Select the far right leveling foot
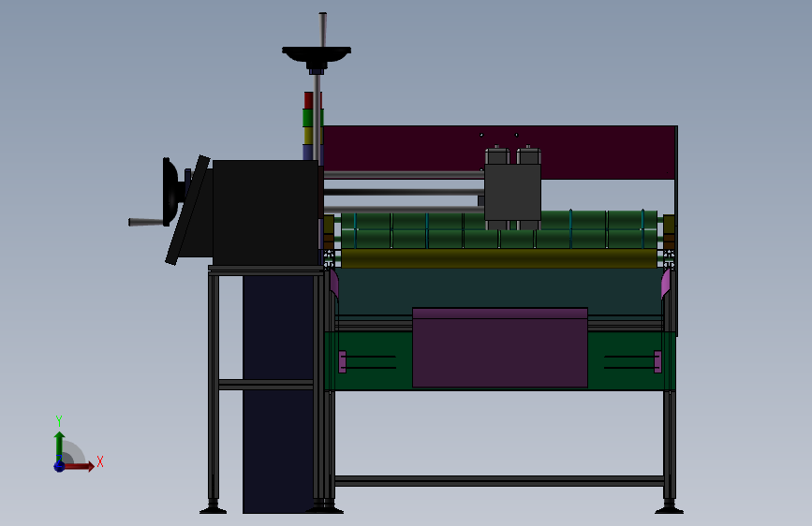Screen dimensions: 812x526 pyautogui.click(x=669, y=507)
